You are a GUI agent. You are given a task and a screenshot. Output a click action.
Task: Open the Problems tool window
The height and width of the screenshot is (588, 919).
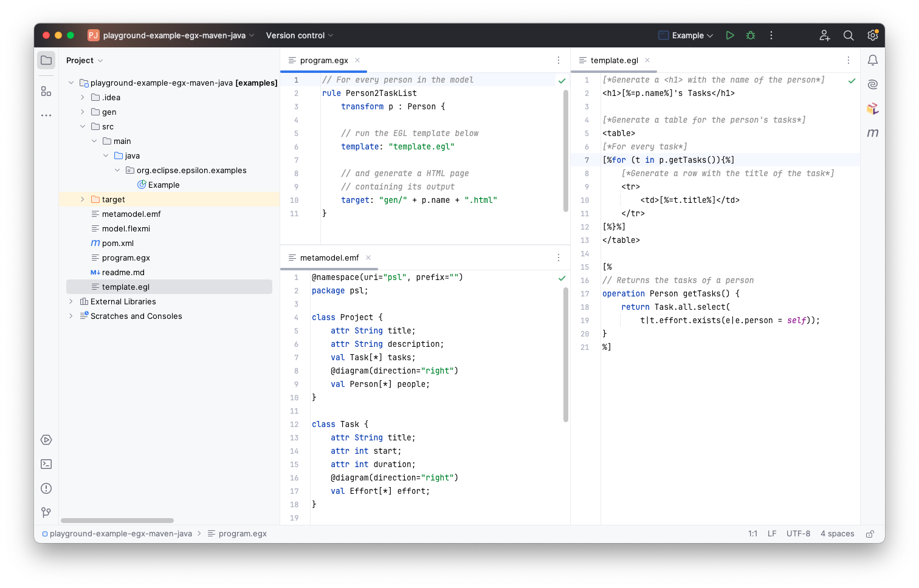(x=46, y=488)
